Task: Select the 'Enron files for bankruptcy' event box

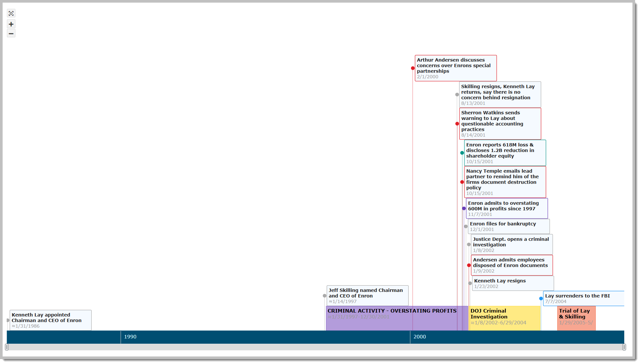Action: point(508,226)
